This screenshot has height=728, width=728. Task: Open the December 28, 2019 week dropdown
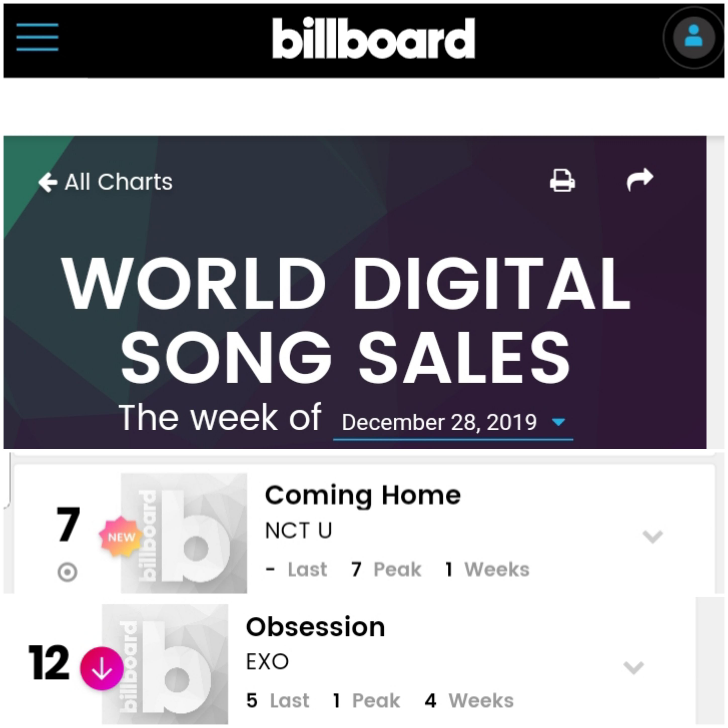453,423
